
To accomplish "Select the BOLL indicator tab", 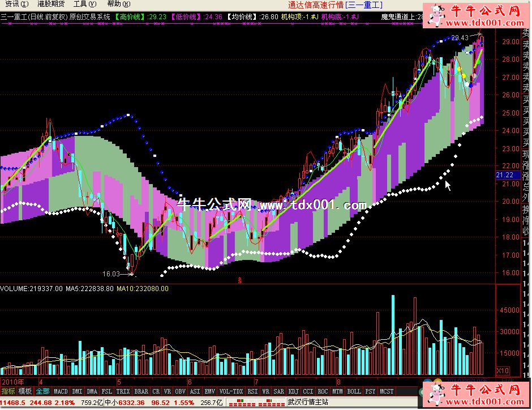I will click(x=354, y=391).
